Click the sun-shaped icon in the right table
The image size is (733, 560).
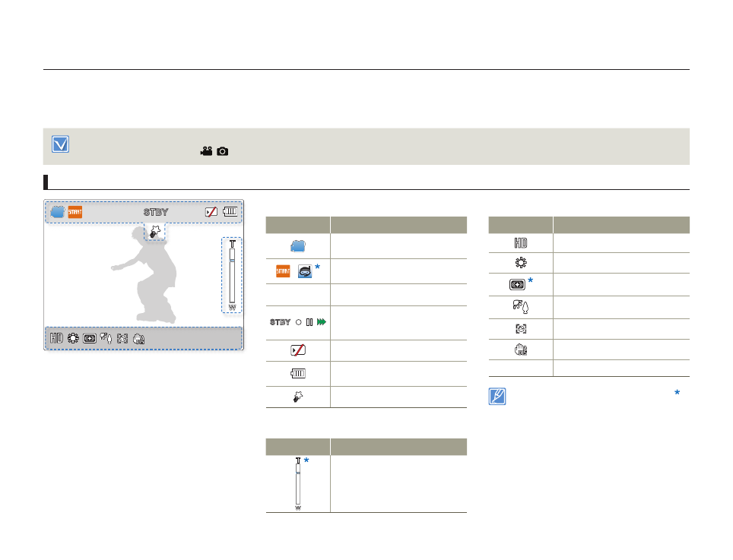[520, 263]
